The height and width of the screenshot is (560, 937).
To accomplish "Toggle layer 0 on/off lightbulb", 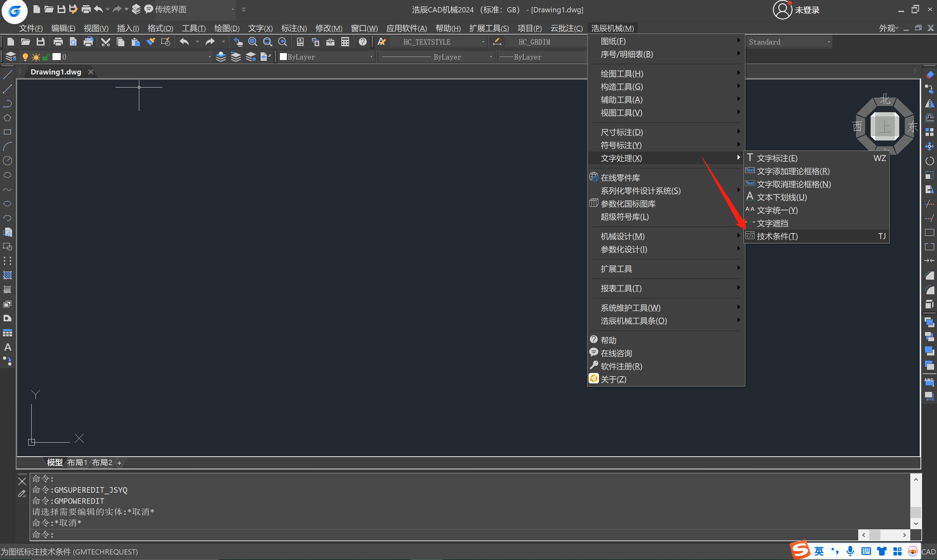I will coord(25,57).
